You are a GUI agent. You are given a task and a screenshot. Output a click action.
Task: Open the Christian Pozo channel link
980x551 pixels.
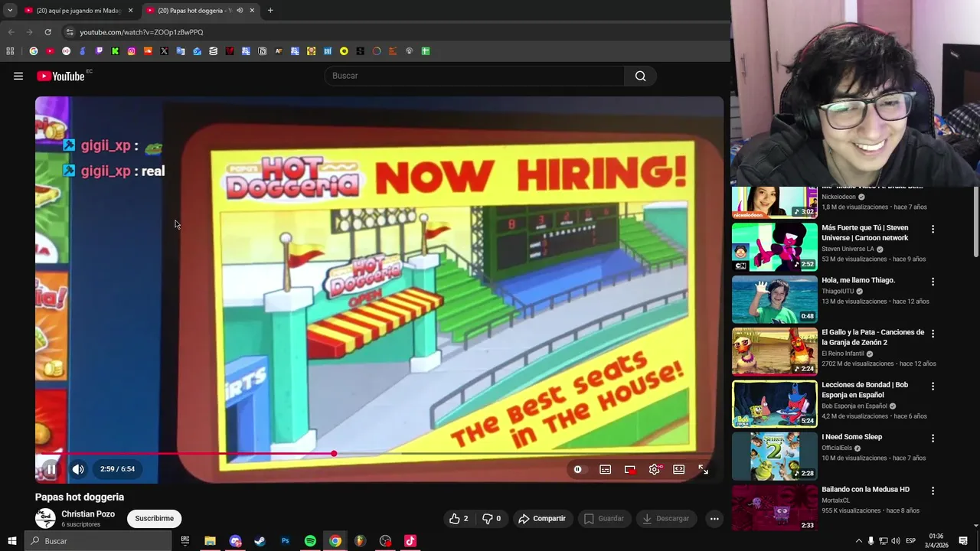(x=88, y=514)
